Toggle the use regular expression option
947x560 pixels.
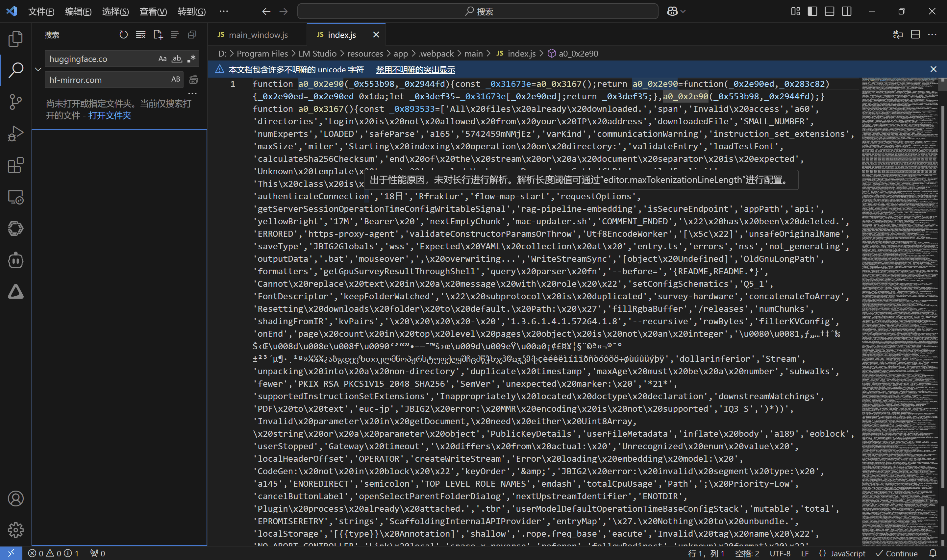(x=191, y=59)
